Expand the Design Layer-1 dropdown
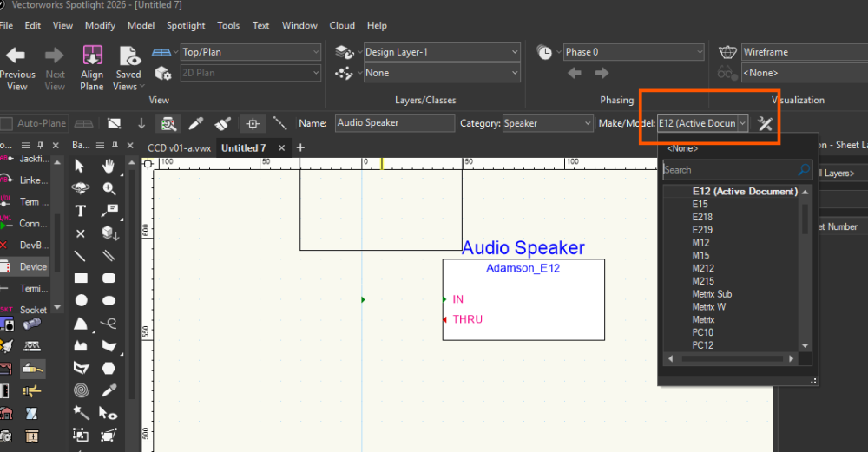This screenshot has width=868, height=452. 441,52
